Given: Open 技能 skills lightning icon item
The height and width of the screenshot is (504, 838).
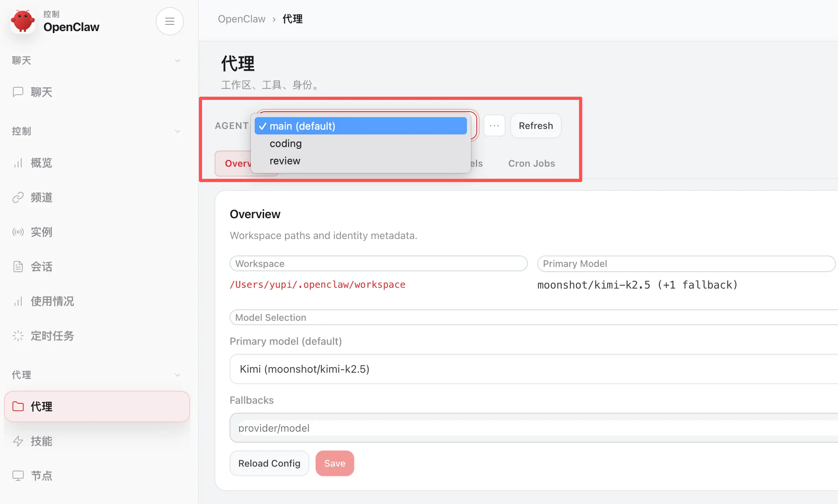Looking at the screenshot, I should click(41, 441).
